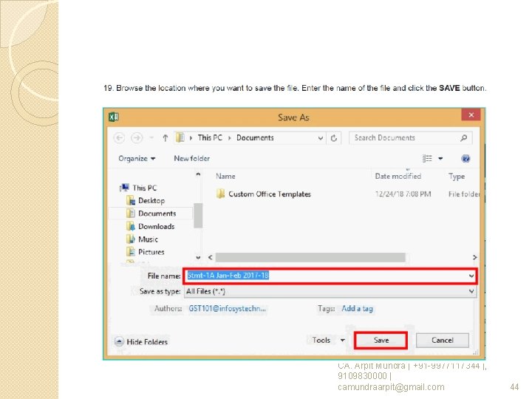The image size is (532, 399).
Task: Sort by Type column header
Action: 457,177
